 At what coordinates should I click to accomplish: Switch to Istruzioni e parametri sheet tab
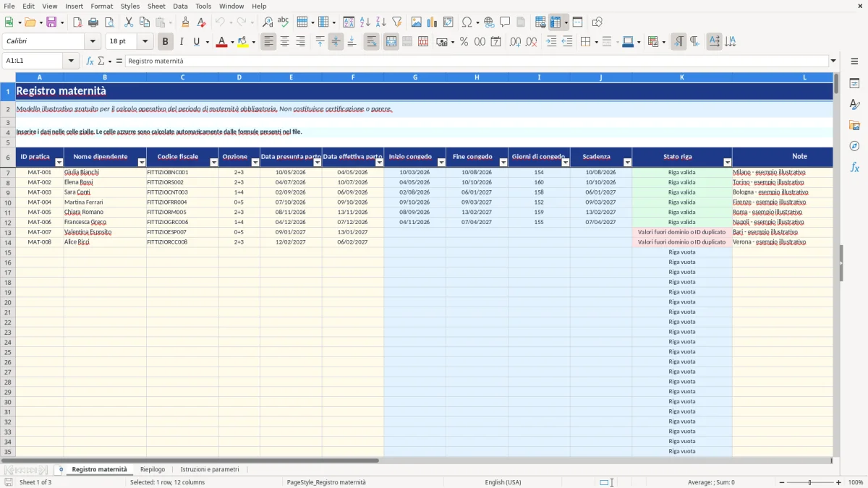(210, 469)
